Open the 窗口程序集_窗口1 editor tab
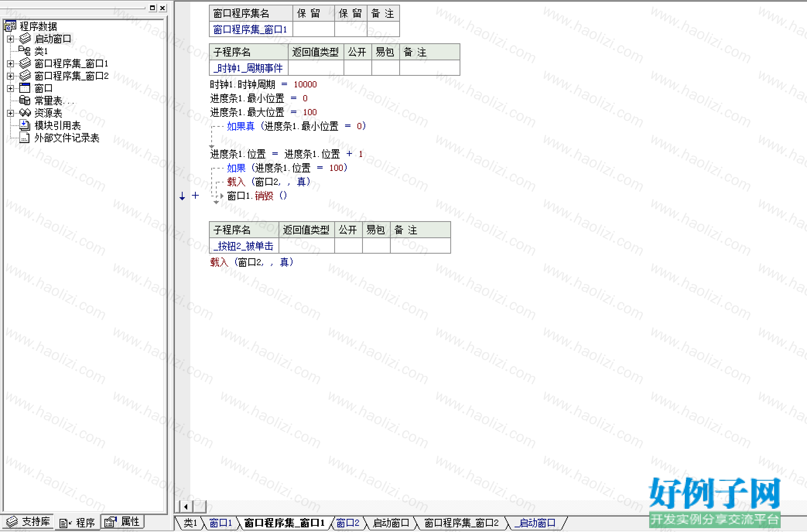 point(285,523)
